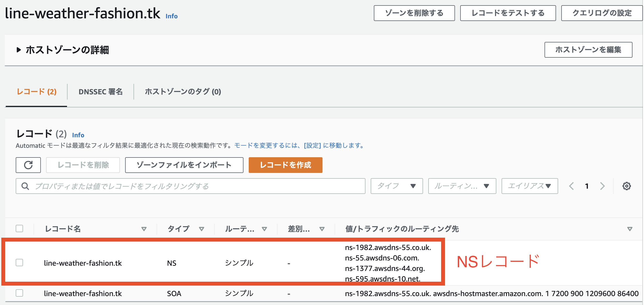
Task: Expand the ホストゾーンの詳細 section
Action: (18, 50)
